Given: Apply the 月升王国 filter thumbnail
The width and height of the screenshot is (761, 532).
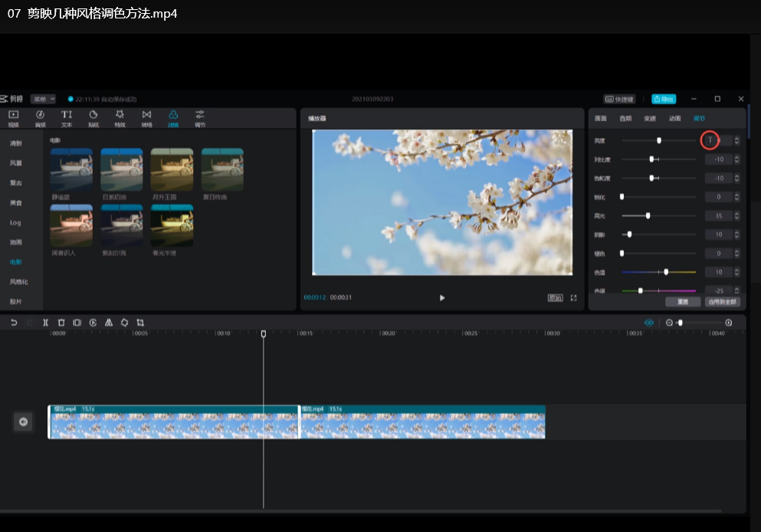Looking at the screenshot, I should click(x=172, y=169).
